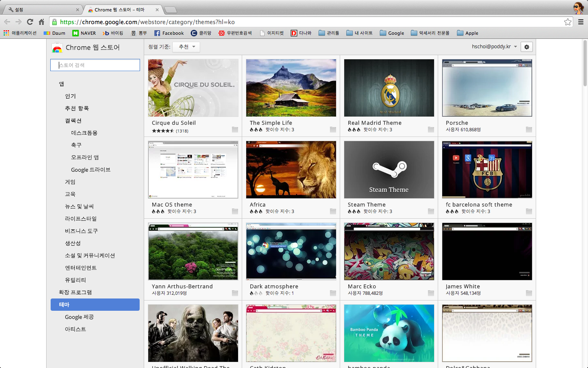Click the URL address bar

point(310,22)
